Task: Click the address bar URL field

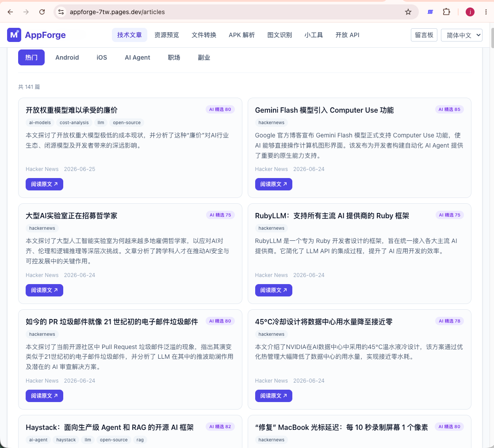Action: [236, 12]
